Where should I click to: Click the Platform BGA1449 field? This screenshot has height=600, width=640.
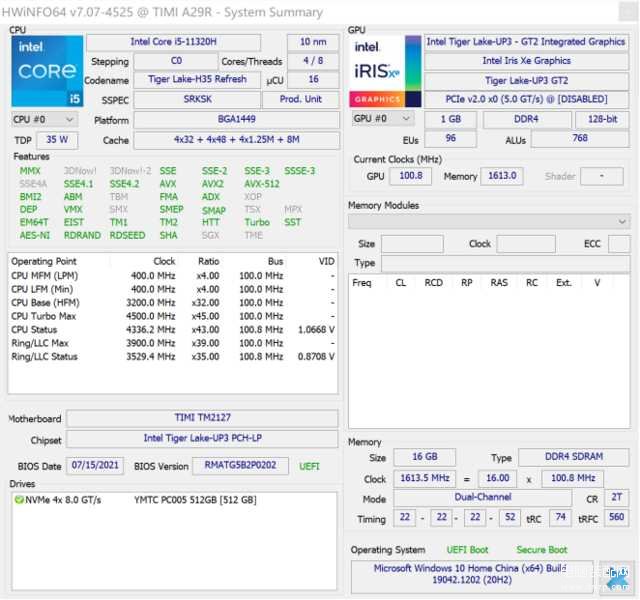click(236, 119)
